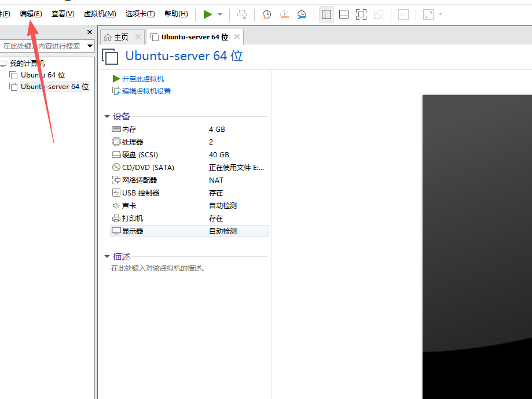Viewport: 532px width, 399px height.
Task: Open the 帮助(H) menu
Action: pyautogui.click(x=176, y=14)
